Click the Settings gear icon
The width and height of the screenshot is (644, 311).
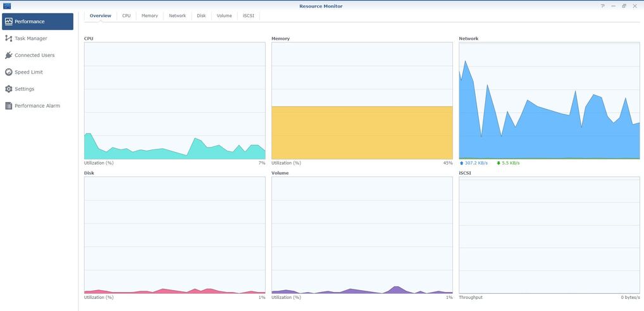9,89
